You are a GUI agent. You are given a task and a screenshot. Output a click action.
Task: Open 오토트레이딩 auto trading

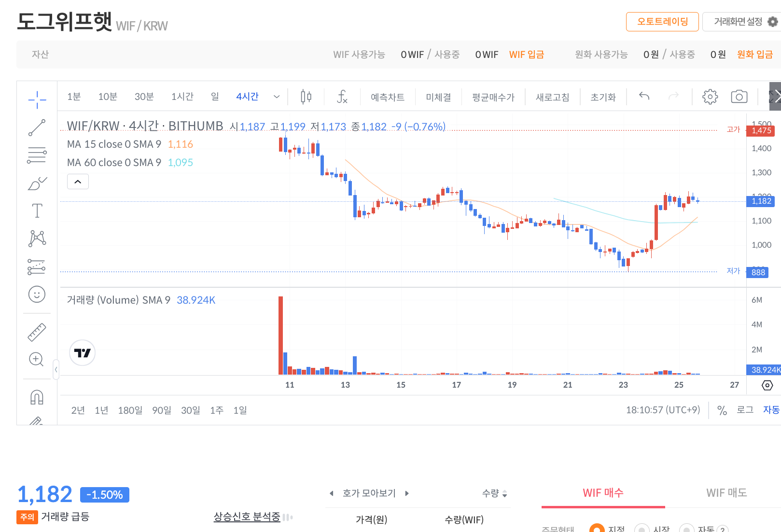pos(662,22)
